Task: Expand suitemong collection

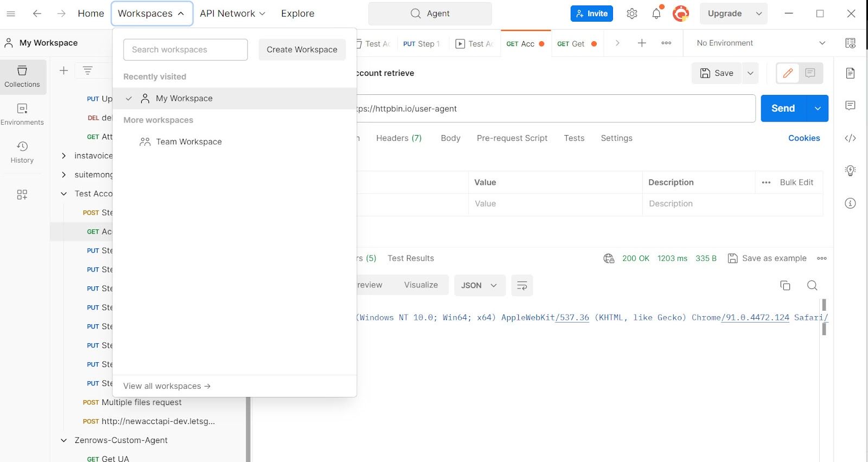Action: point(63,175)
